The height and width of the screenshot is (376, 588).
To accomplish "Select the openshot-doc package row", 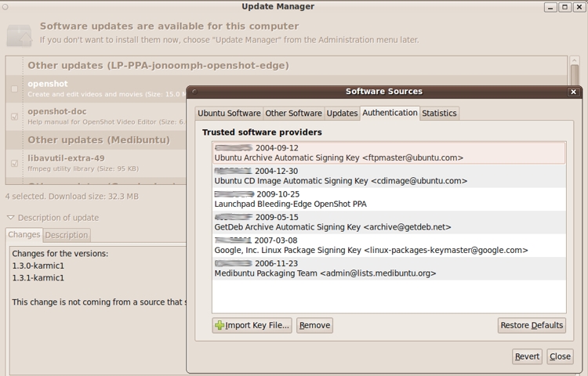I will (96, 117).
